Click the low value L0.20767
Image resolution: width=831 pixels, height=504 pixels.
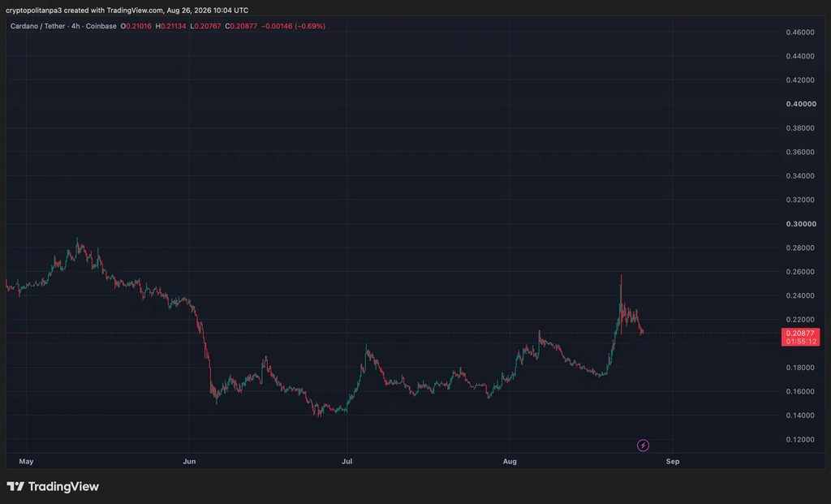pyautogui.click(x=205, y=26)
